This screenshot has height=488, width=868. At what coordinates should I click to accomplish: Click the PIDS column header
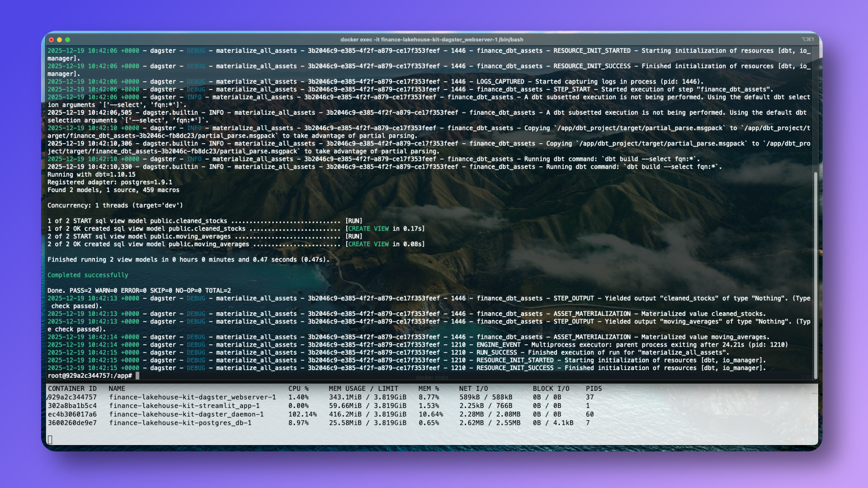[x=594, y=389]
